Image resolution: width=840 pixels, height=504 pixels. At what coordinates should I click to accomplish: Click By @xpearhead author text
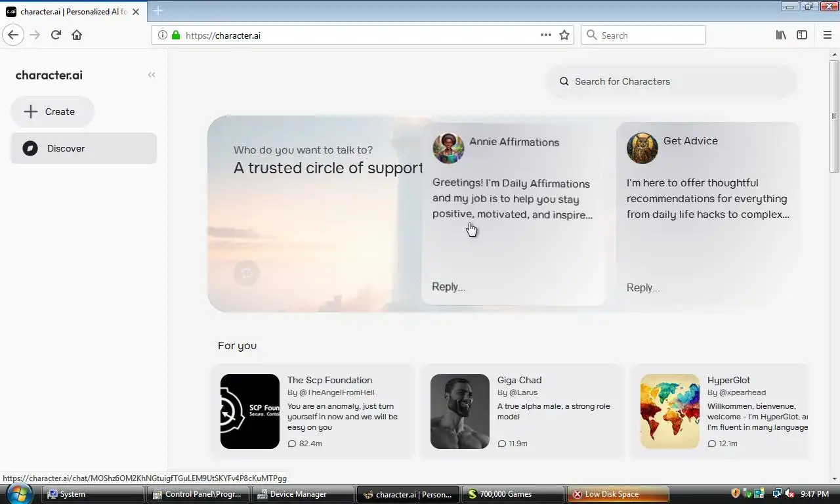736,392
